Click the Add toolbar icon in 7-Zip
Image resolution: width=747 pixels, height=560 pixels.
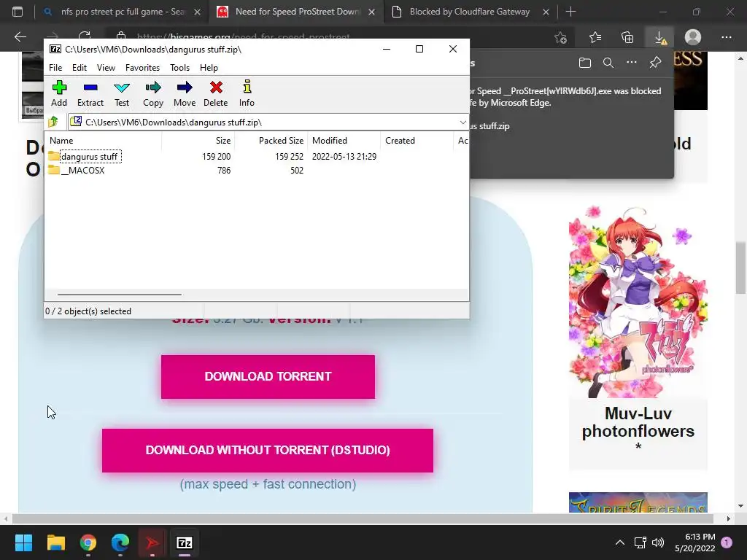[59, 93]
